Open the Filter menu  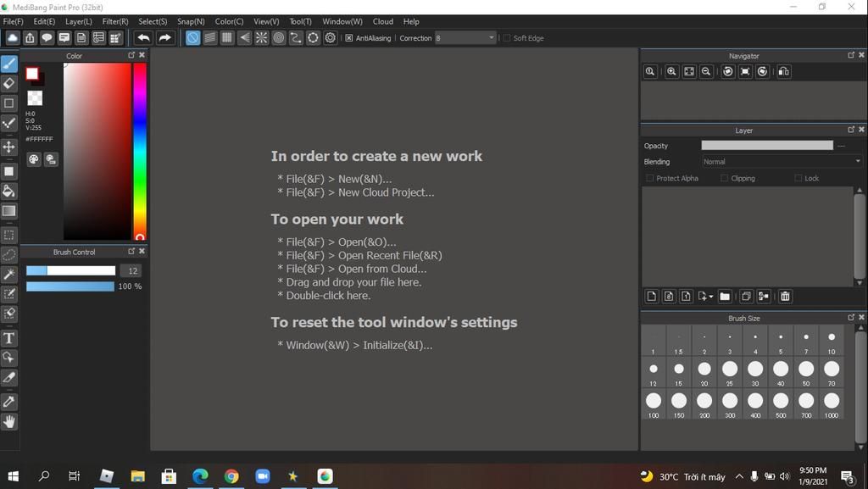point(115,21)
